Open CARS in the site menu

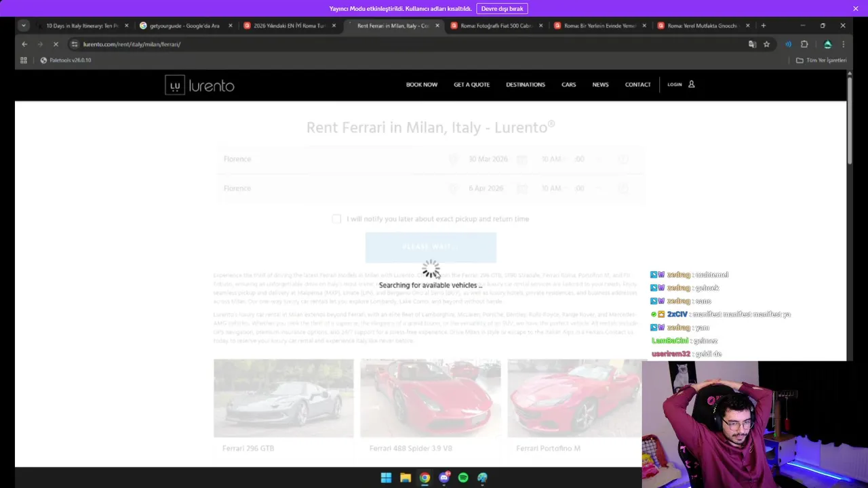coord(568,85)
